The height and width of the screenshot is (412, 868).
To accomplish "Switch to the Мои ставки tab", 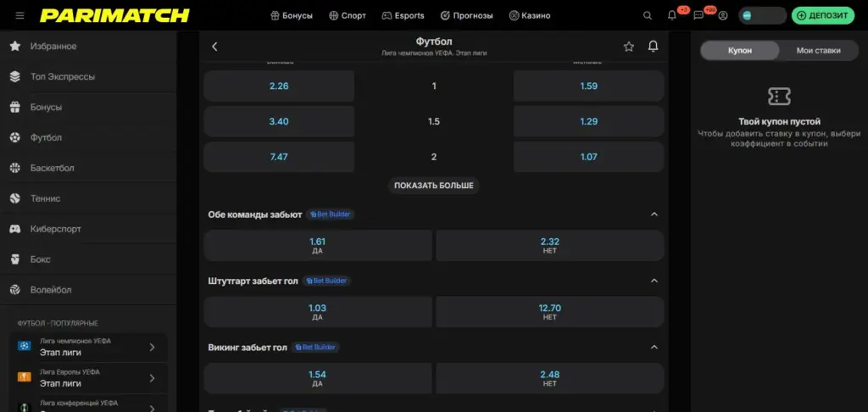I will click(818, 50).
